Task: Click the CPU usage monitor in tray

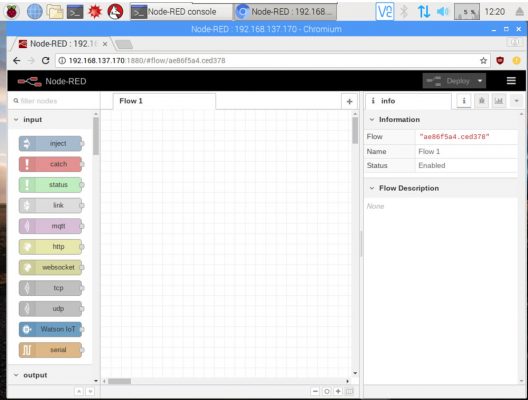Action: [467, 12]
